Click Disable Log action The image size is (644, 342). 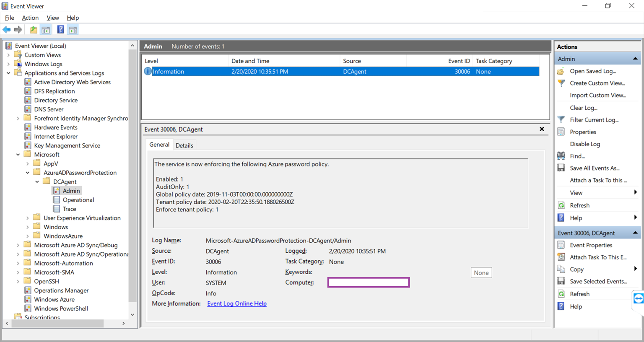pyautogui.click(x=585, y=144)
